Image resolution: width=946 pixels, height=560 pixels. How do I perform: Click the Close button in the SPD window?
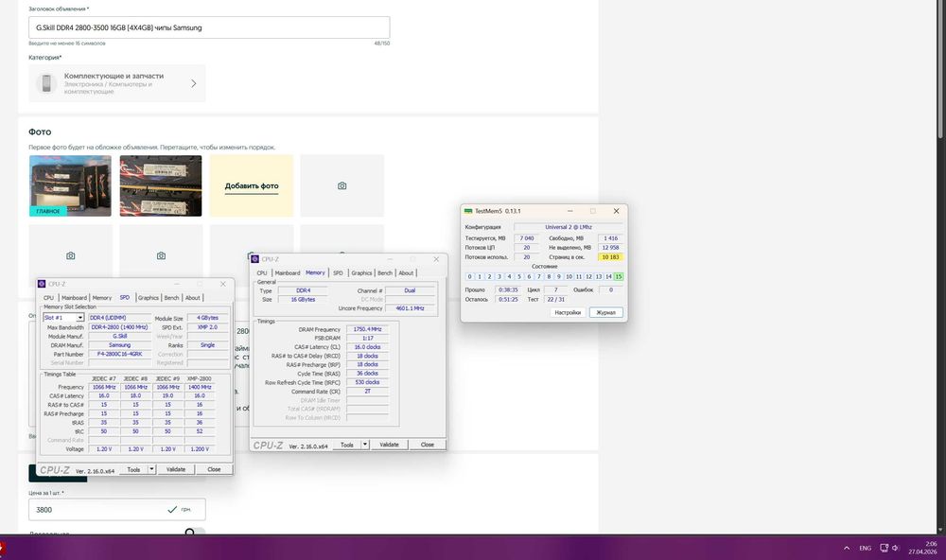tap(214, 469)
